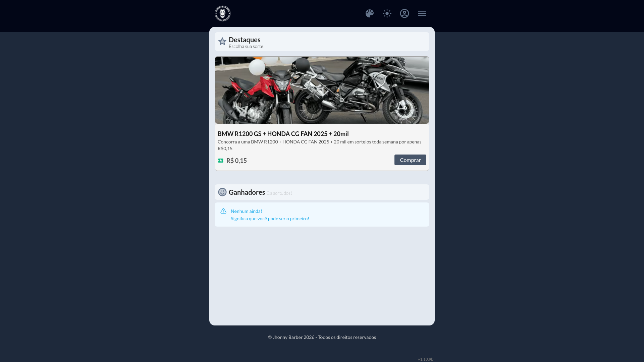This screenshot has width=644, height=362.
Task: Click the v1.10.9b version label
Action: [x=426, y=359]
